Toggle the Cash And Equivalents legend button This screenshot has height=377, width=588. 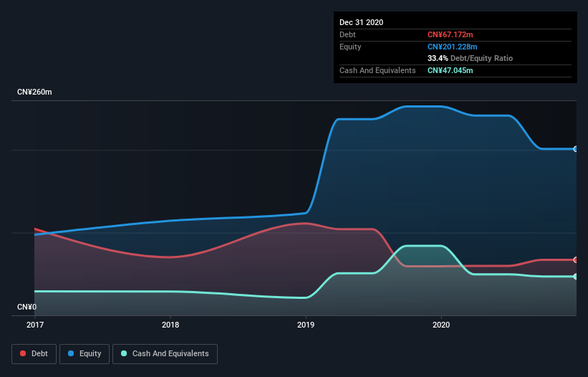click(165, 354)
